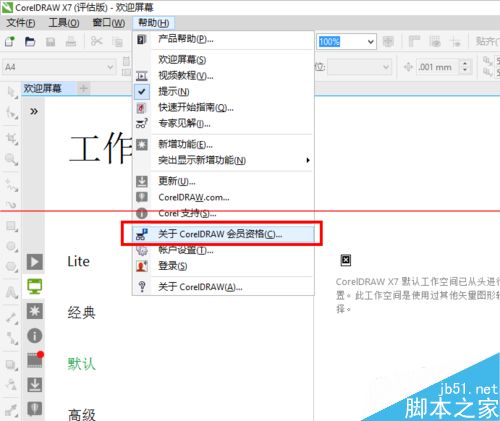Image resolution: width=500 pixels, height=421 pixels.
Task: Select the Advanced (高级) workspace option
Action: click(x=81, y=414)
